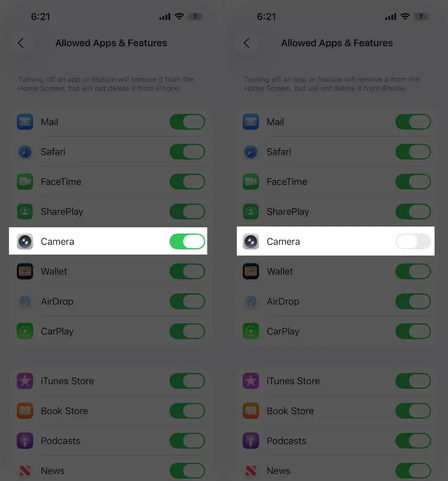
Task: Toggle the SharePlay switch in left screen
Action: coord(187,212)
